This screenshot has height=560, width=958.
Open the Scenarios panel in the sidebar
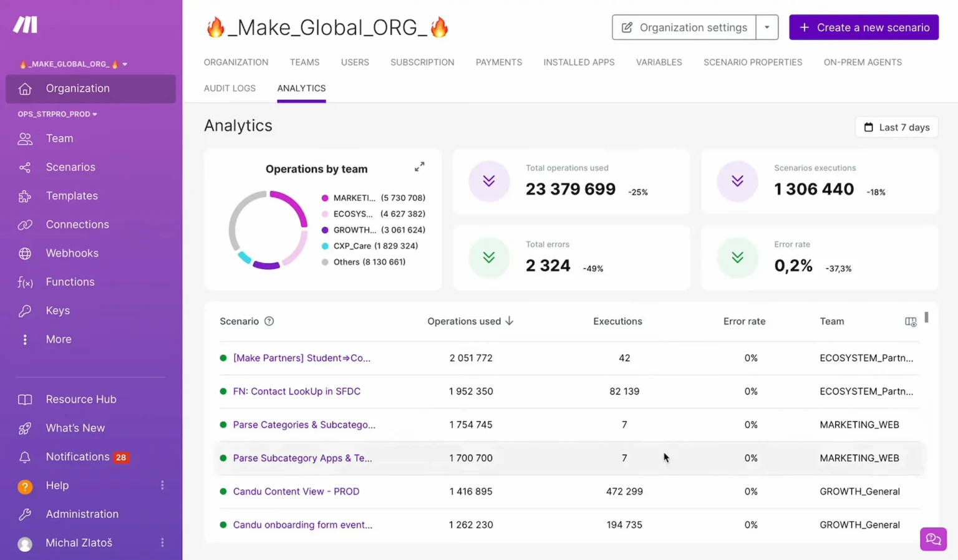click(x=70, y=167)
